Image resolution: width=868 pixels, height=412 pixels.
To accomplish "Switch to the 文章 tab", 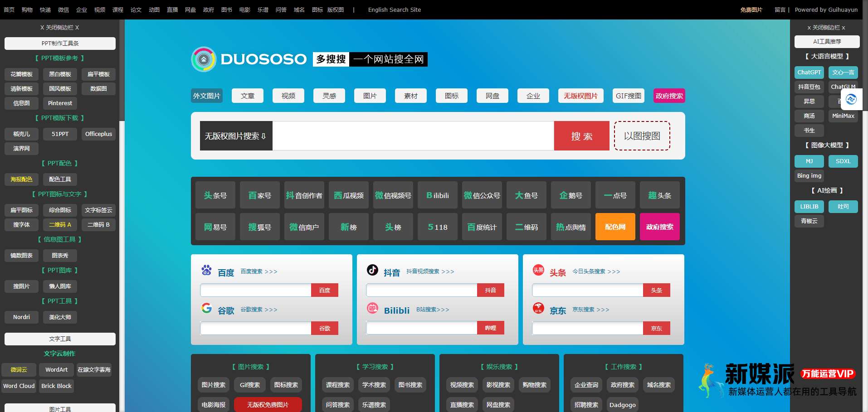I will (248, 96).
